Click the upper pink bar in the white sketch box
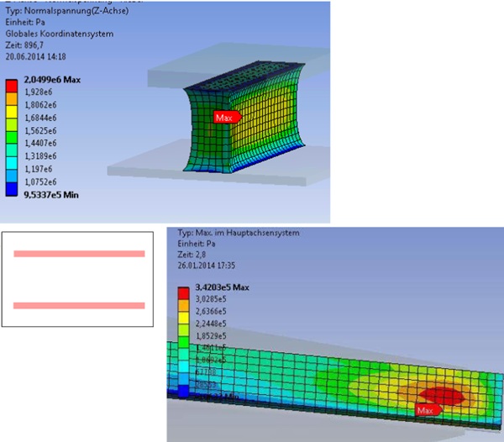 coord(79,254)
